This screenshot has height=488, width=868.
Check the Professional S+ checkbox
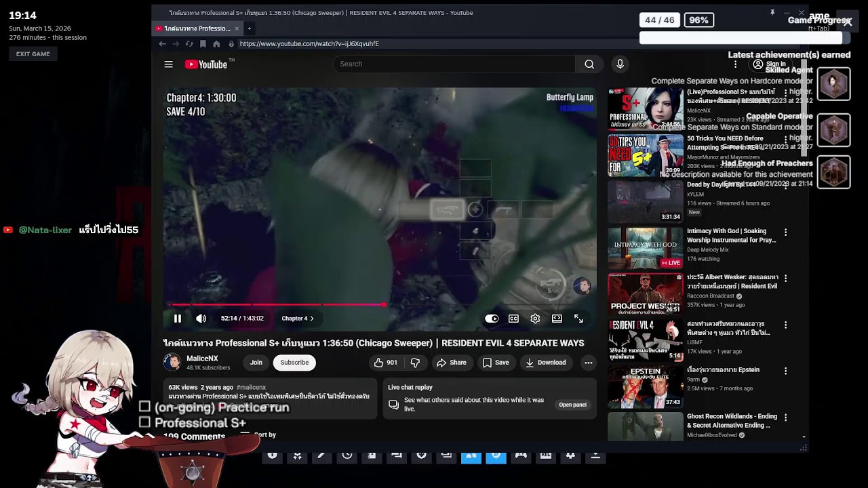[x=144, y=422]
